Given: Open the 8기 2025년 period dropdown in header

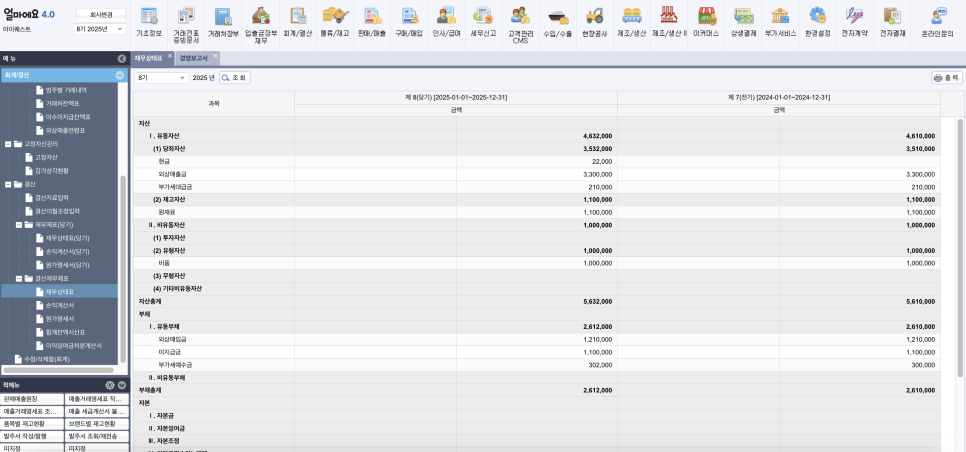Looking at the screenshot, I should [x=100, y=29].
